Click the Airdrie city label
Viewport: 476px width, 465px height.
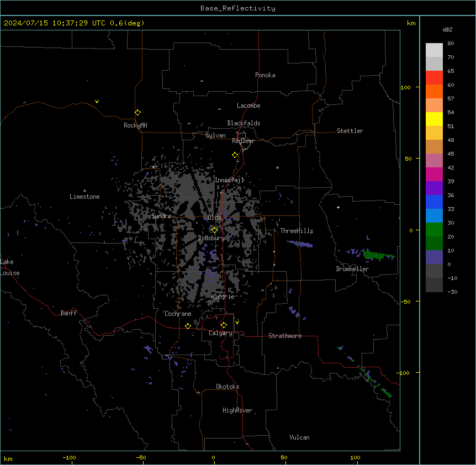(x=223, y=297)
